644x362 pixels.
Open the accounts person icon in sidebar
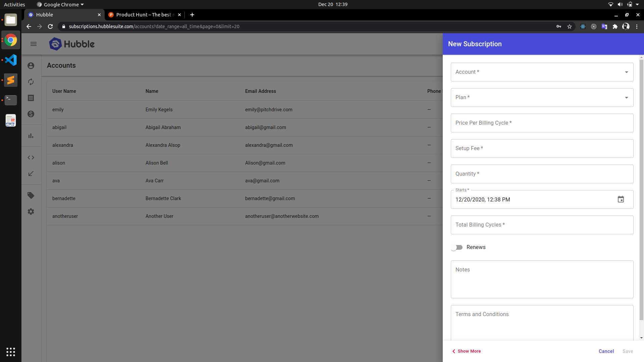click(31, 66)
